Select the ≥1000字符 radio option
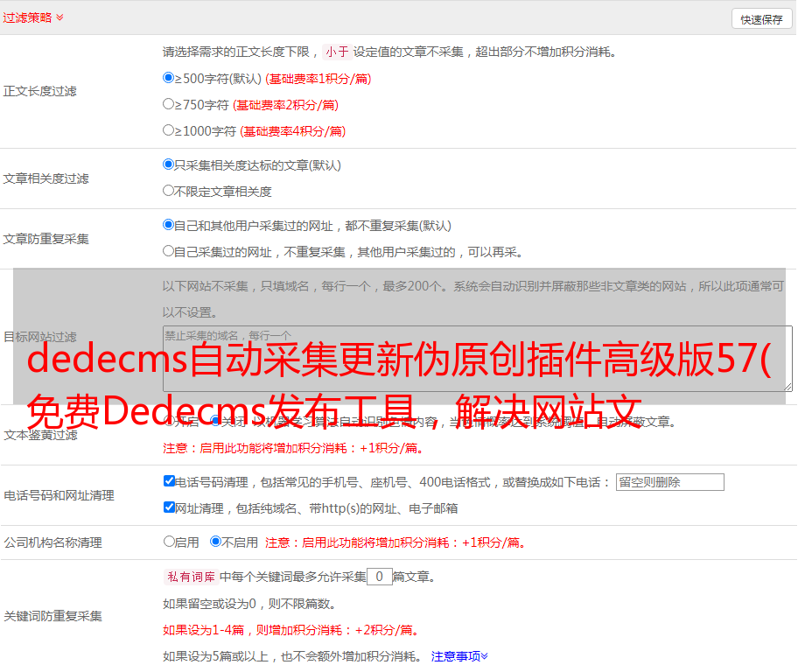The width and height of the screenshot is (798, 672). (x=169, y=130)
